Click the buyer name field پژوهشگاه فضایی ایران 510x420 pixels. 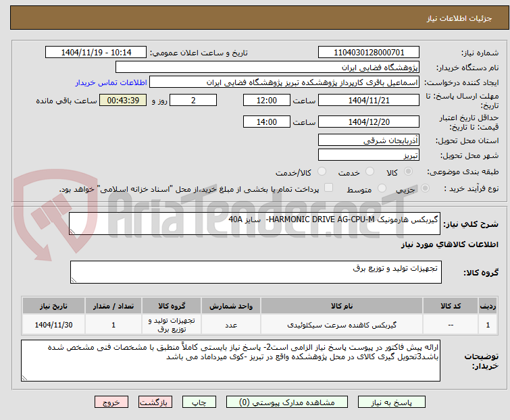[267, 68]
